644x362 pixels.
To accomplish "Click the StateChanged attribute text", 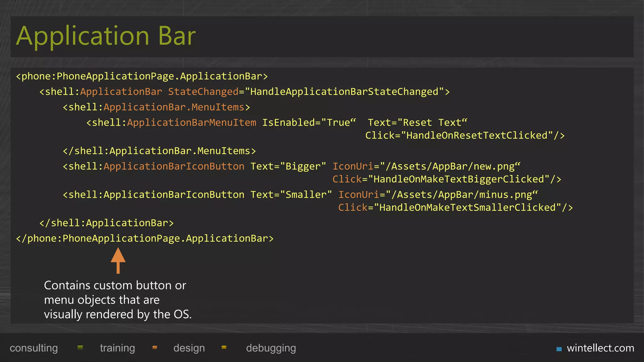I will point(203,92).
